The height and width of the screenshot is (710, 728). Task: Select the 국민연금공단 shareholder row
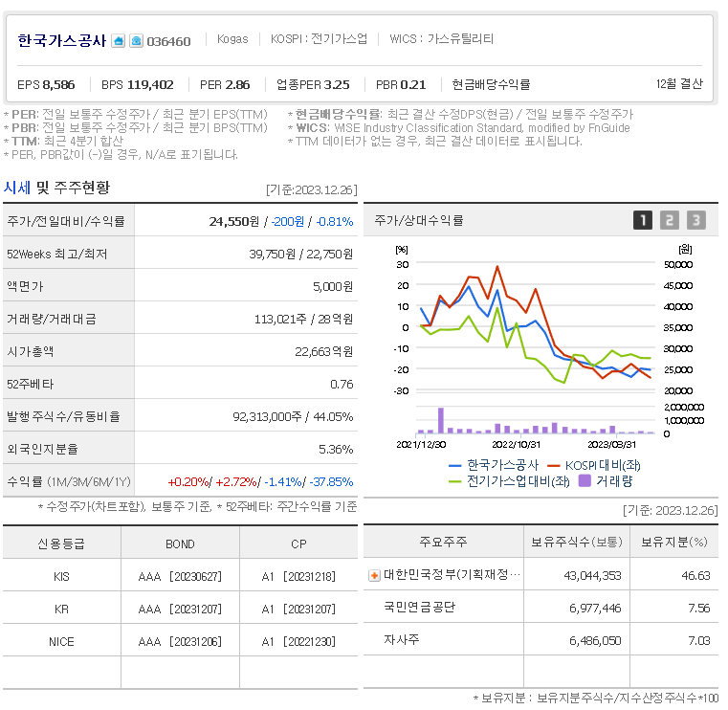click(540, 607)
